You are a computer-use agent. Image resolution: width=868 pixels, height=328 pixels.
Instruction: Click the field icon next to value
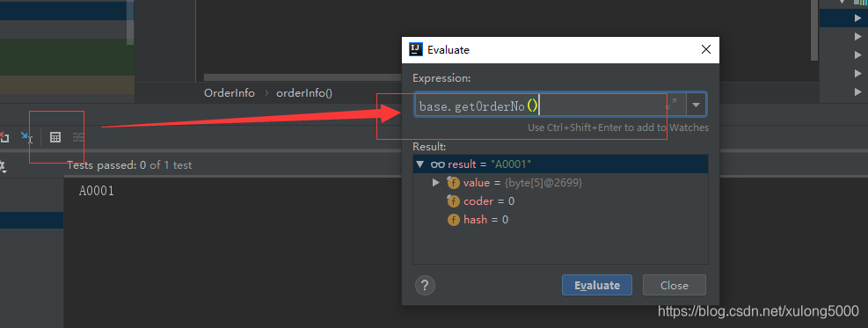click(454, 183)
